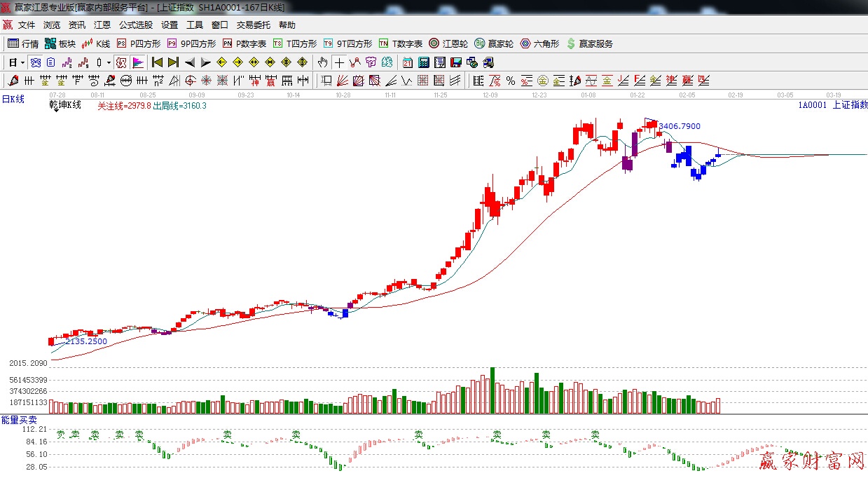Open the candlestick style dropdown arrow
This screenshot has width=868, height=478.
tap(109, 62)
